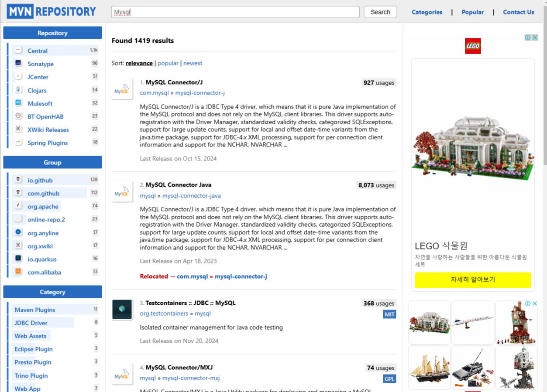The width and height of the screenshot is (547, 392).
Task: Open the org.anyline group icon
Action: tap(18, 232)
